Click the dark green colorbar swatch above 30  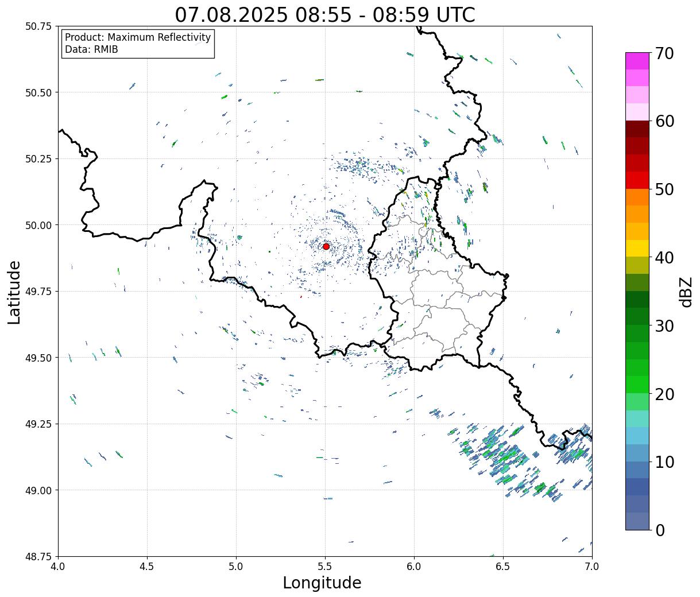tap(637, 316)
